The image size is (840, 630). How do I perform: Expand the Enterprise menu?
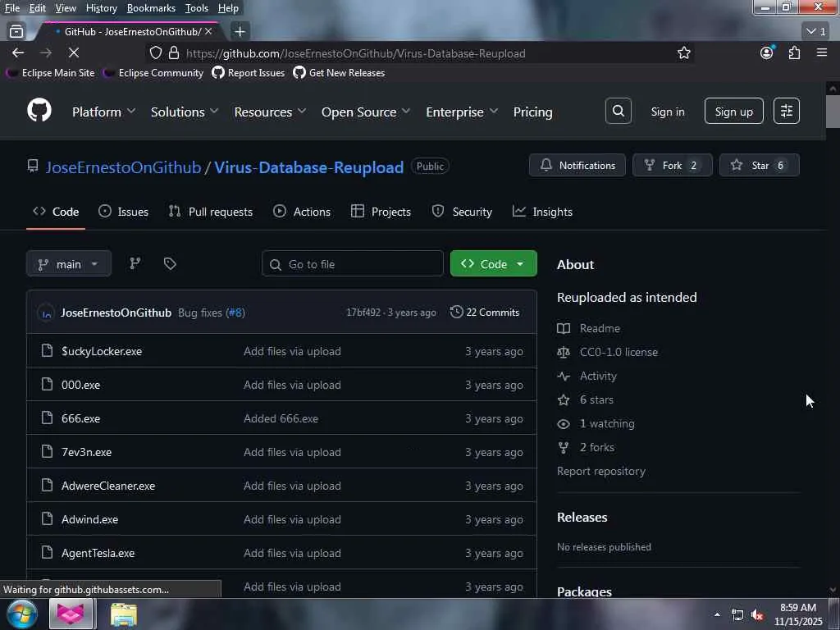(x=462, y=112)
